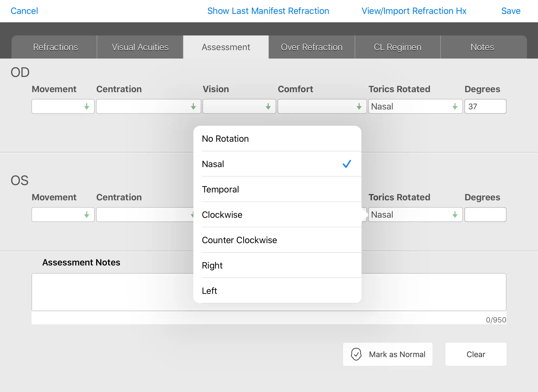Select Temporal in the rotation list
The height and width of the screenshot is (392, 538).
277,189
